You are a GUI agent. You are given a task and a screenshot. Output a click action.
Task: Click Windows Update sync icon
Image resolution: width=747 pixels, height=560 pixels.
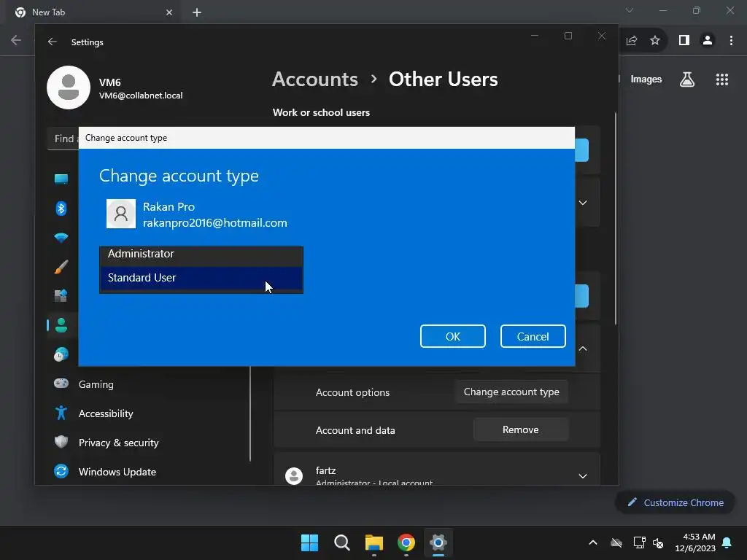pyautogui.click(x=61, y=472)
